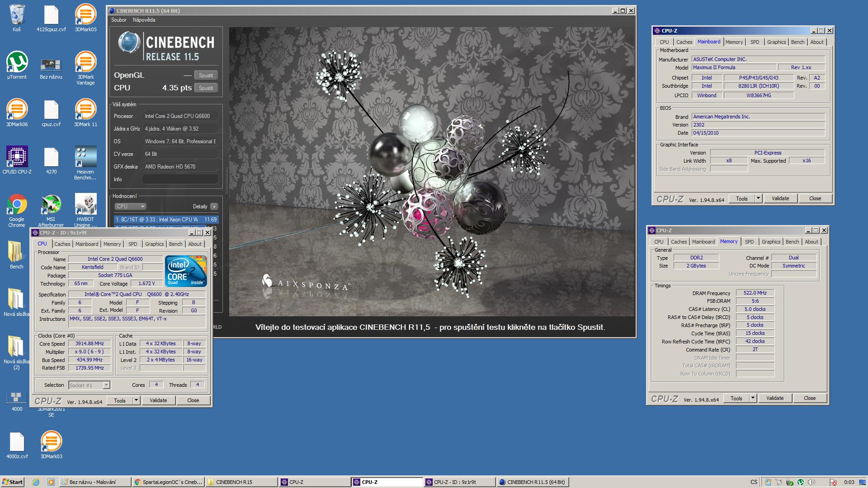Screen dimensions: 868x488
Task: Open Tools dropdown arrow in Mainboard CPU-Z window
Action: tap(758, 198)
